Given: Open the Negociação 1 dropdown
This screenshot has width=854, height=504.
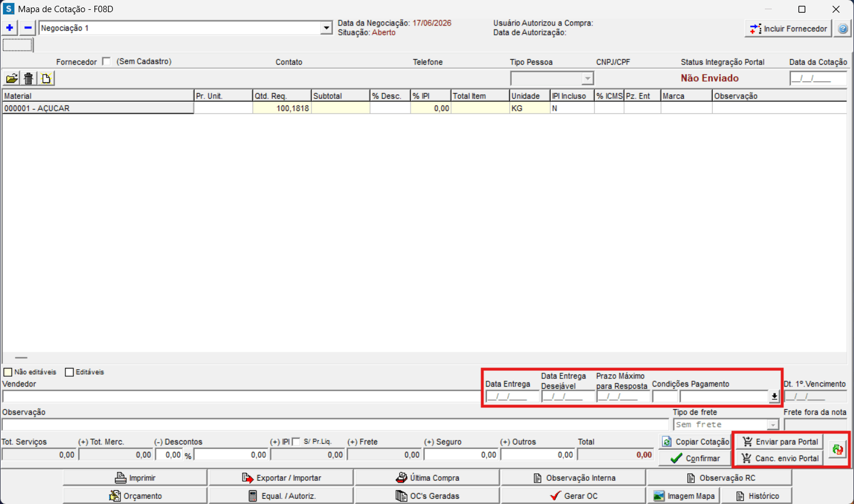Looking at the screenshot, I should pos(327,28).
